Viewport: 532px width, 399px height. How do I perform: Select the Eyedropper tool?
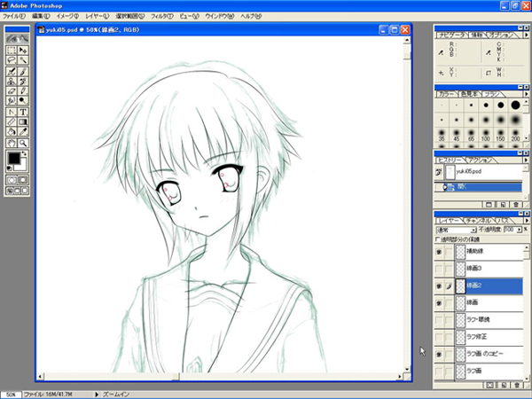pyautogui.click(x=23, y=131)
